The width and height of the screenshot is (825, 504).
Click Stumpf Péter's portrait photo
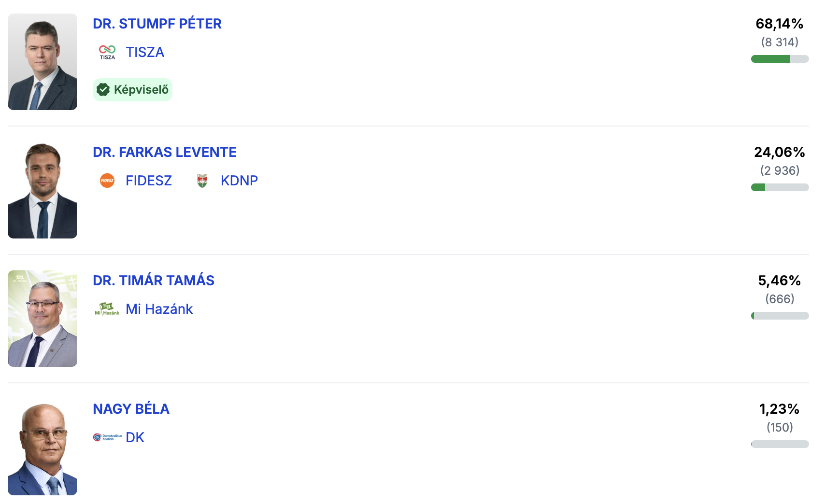pos(43,62)
